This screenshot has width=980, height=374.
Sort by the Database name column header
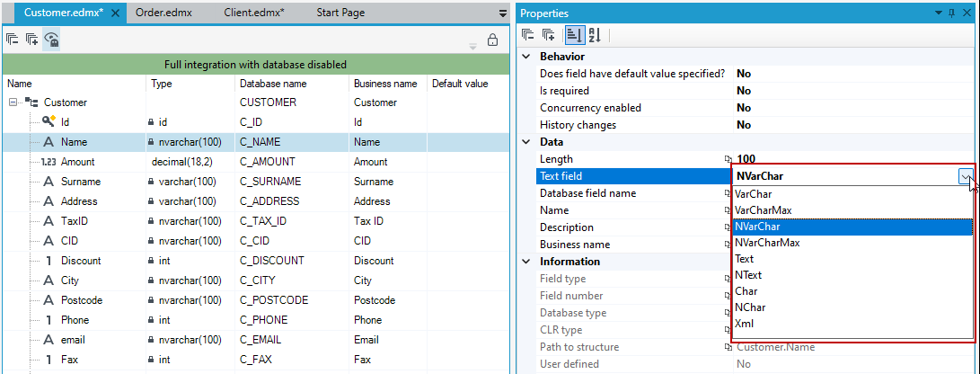(292, 84)
